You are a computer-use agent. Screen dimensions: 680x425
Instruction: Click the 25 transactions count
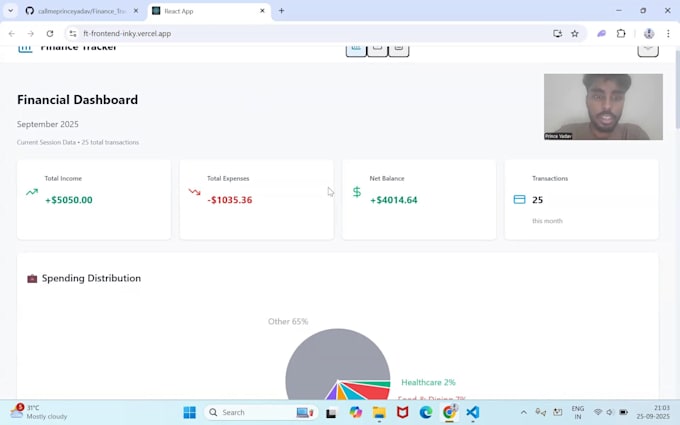click(x=537, y=200)
